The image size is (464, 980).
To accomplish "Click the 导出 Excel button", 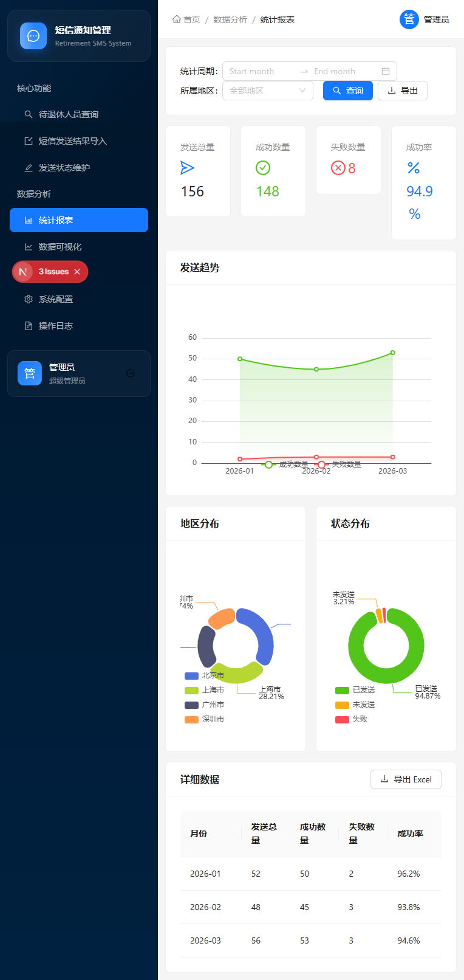I will coord(406,779).
